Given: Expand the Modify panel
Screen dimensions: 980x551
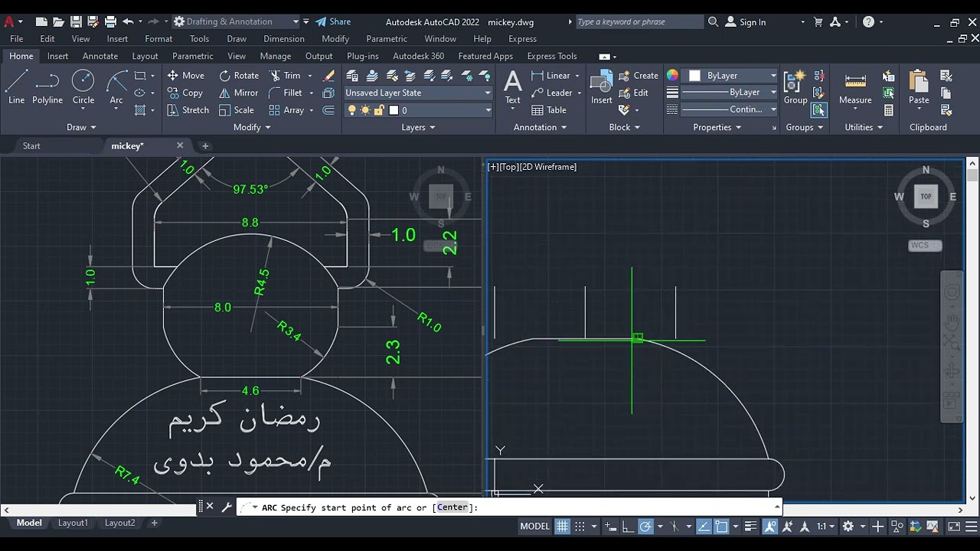Looking at the screenshot, I should coord(252,127).
